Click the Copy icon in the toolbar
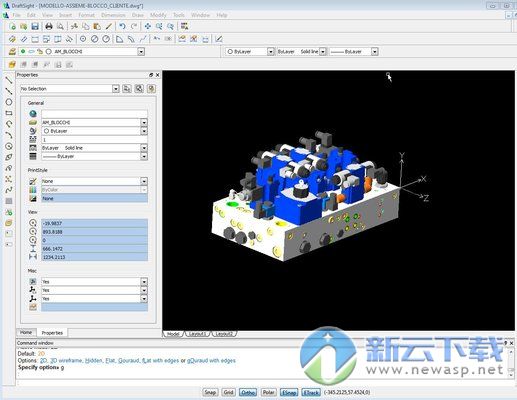 (86, 26)
